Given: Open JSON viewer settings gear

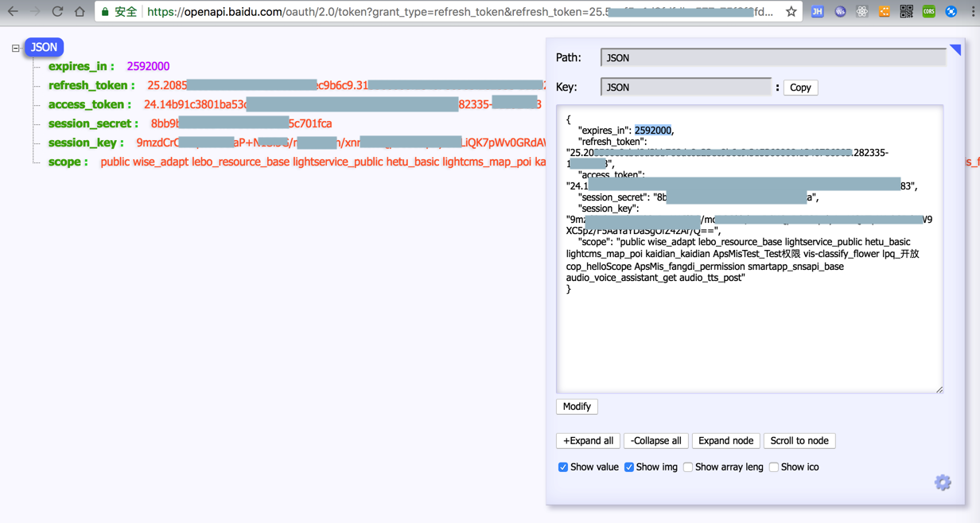Looking at the screenshot, I should (943, 482).
